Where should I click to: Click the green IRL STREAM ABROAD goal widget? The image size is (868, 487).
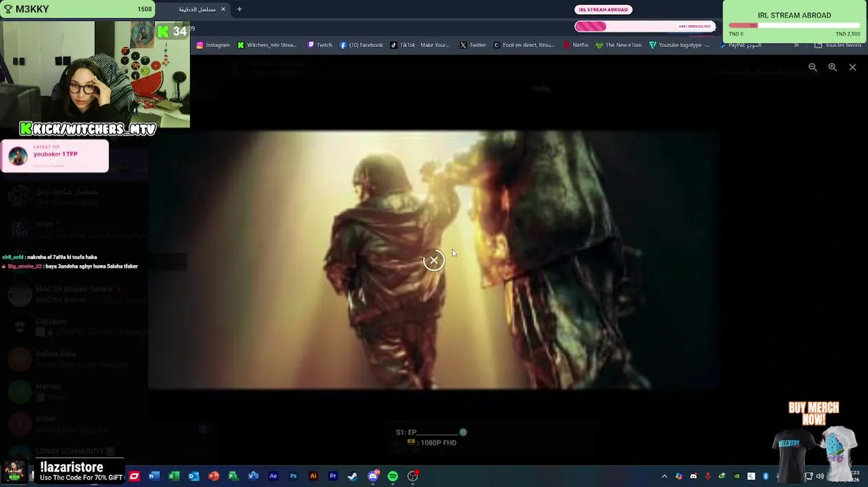795,21
